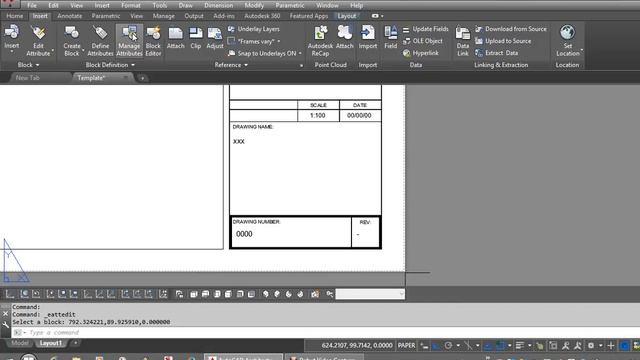Screen dimensions: 640x360
Task: Toggle polar tracking in status bar
Action: coord(448,346)
